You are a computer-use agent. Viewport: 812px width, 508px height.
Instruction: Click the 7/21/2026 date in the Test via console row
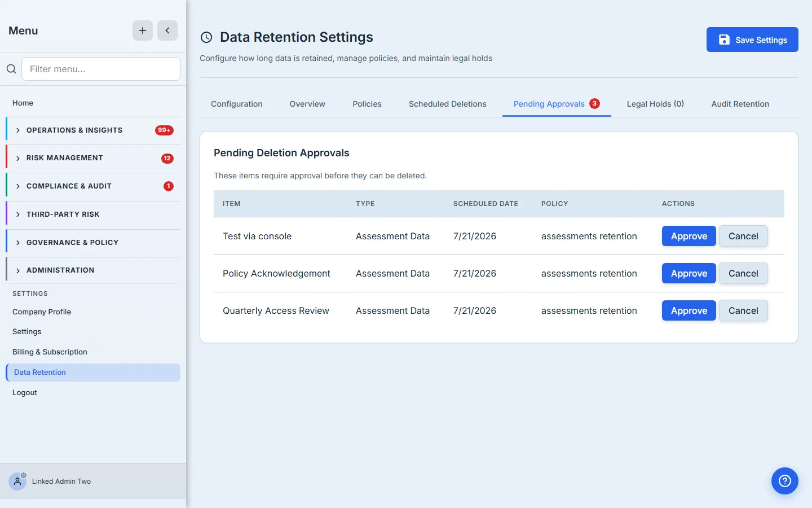tap(475, 236)
